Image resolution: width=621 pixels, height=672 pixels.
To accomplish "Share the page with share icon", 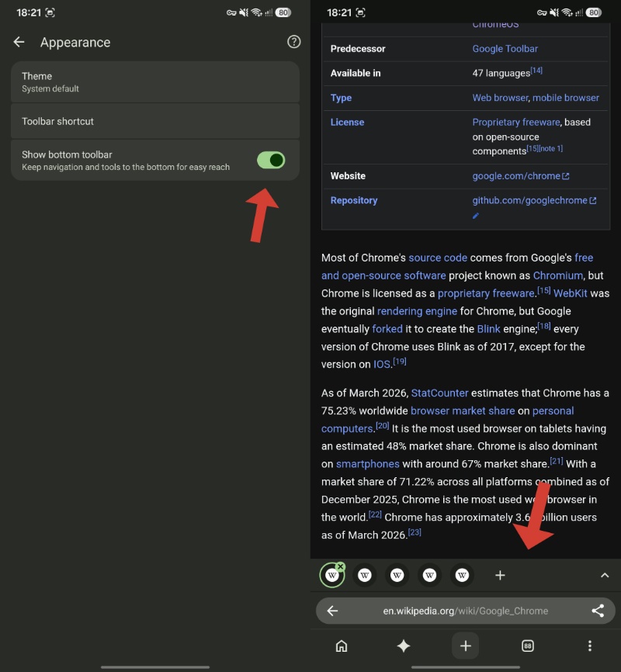I will 598,611.
